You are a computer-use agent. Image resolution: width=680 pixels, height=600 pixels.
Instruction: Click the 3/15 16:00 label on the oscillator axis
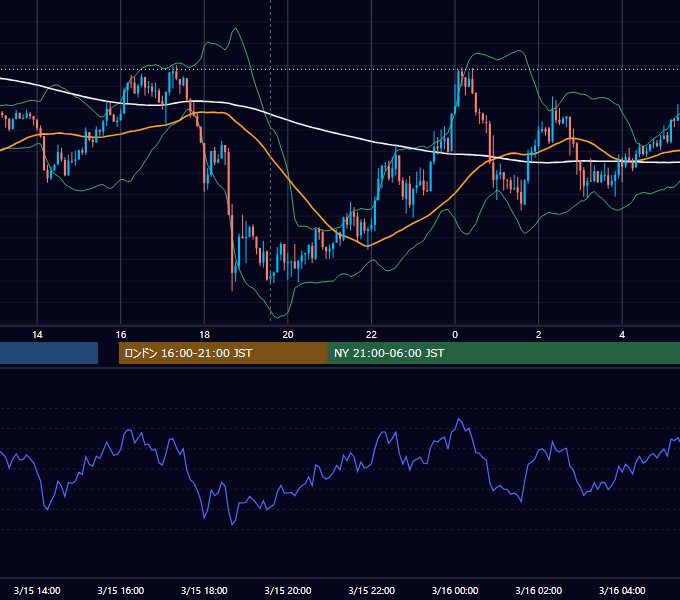121,590
